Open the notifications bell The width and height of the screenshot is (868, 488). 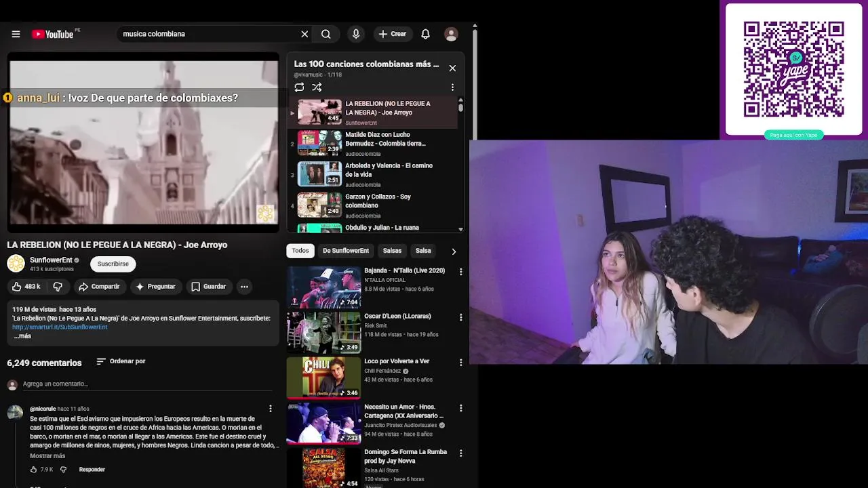pos(425,34)
